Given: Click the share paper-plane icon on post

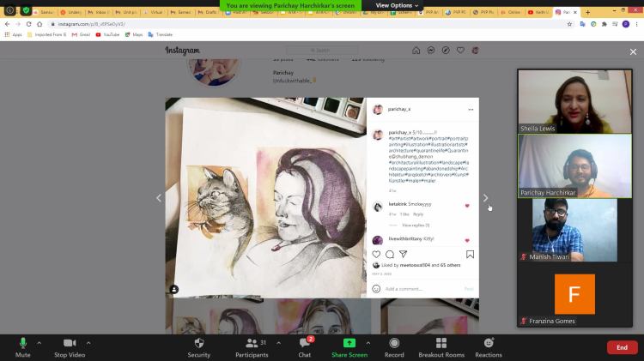Looking at the screenshot, I should coord(404,255).
